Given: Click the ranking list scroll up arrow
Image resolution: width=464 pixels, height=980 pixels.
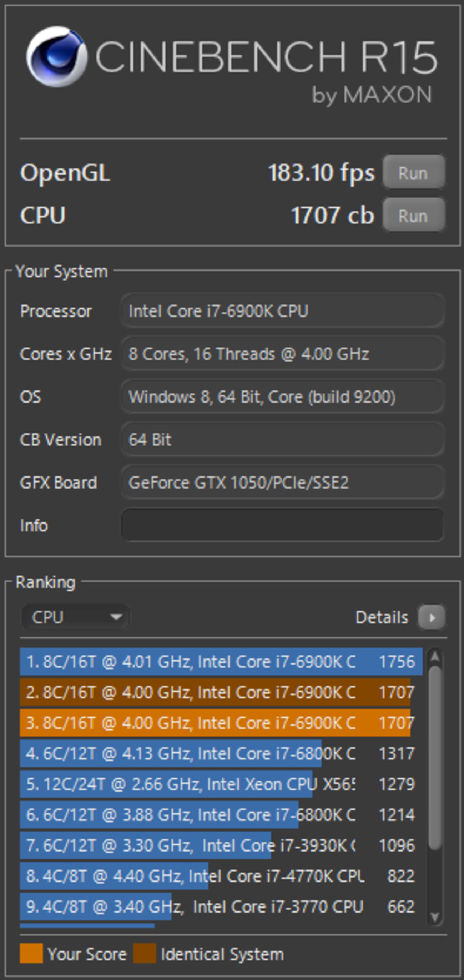Looking at the screenshot, I should (435, 657).
